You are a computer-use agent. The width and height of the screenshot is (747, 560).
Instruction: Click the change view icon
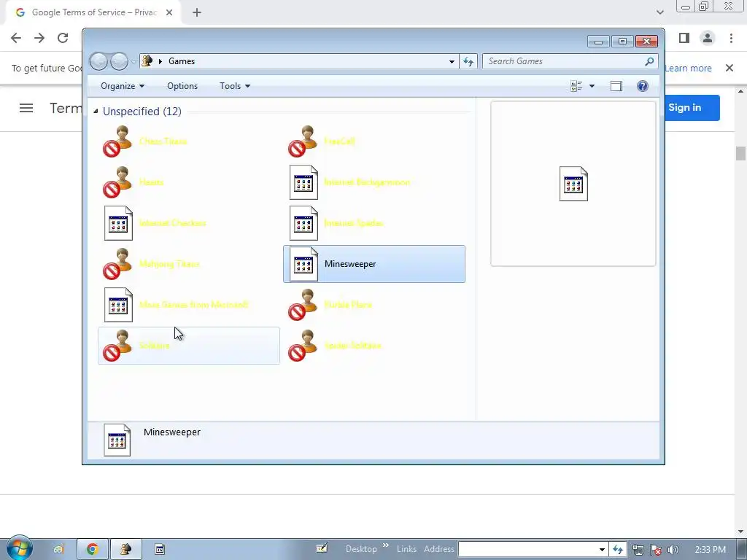click(x=576, y=86)
